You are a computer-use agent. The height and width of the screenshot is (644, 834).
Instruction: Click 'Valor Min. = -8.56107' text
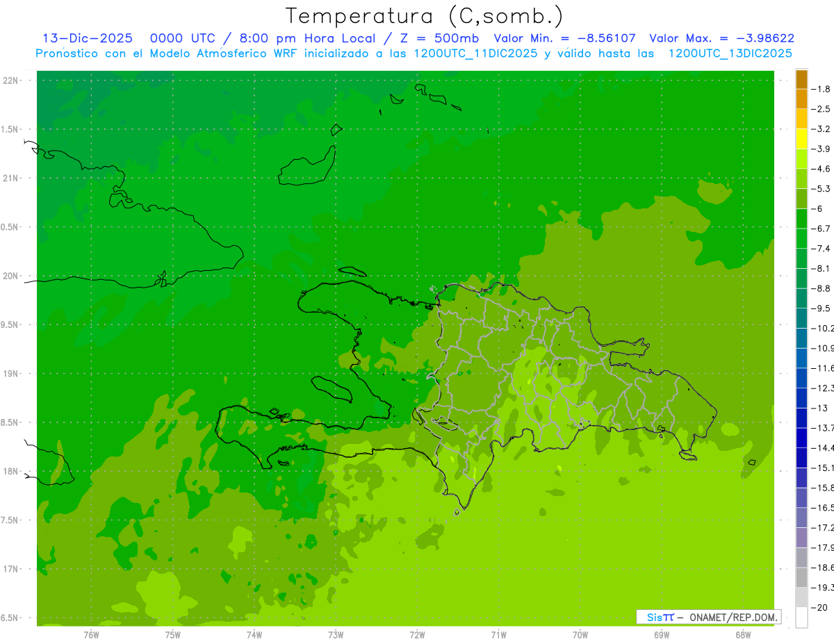[564, 38]
